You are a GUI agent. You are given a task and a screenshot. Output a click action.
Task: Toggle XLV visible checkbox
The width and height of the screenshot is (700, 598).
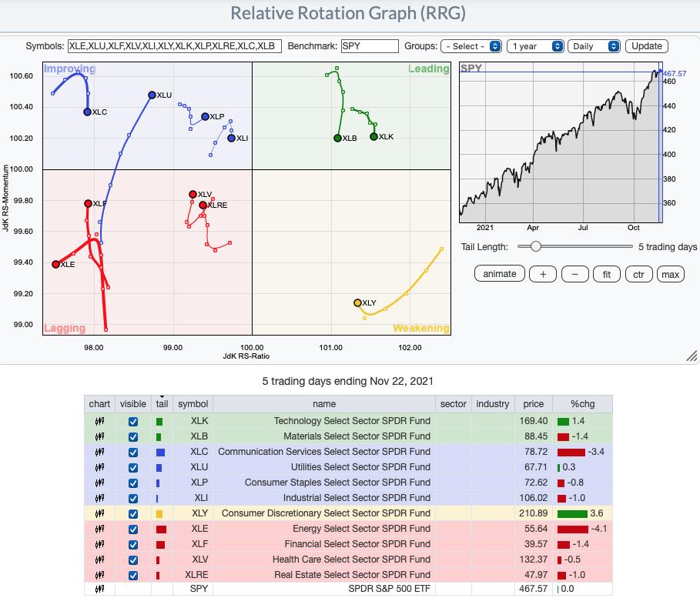click(133, 560)
